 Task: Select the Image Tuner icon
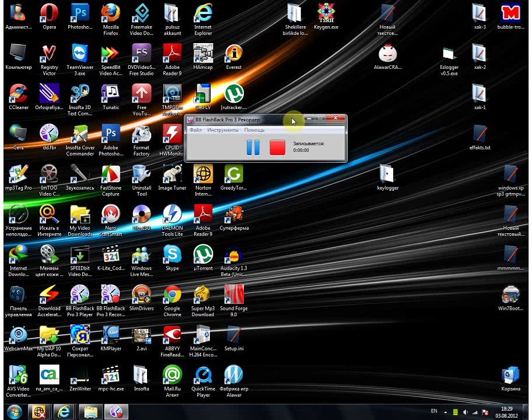[x=172, y=177]
